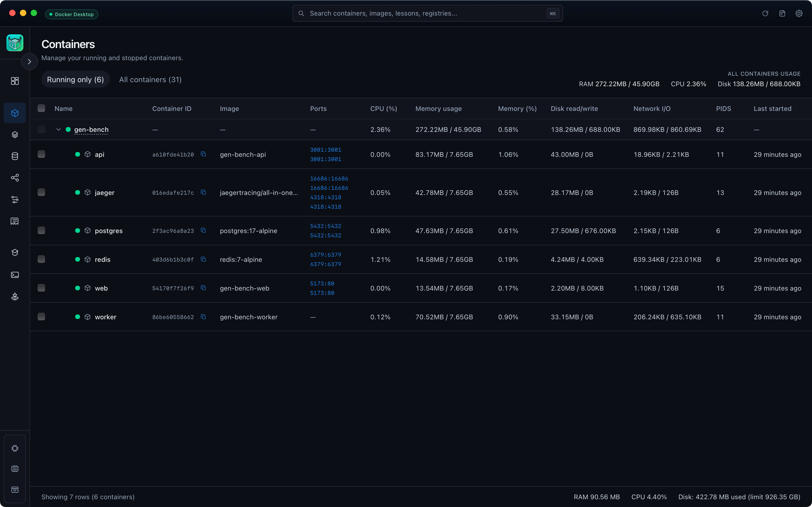Click the Docker Desktop status badge
Screen dimensions: 812x507
(71, 15)
